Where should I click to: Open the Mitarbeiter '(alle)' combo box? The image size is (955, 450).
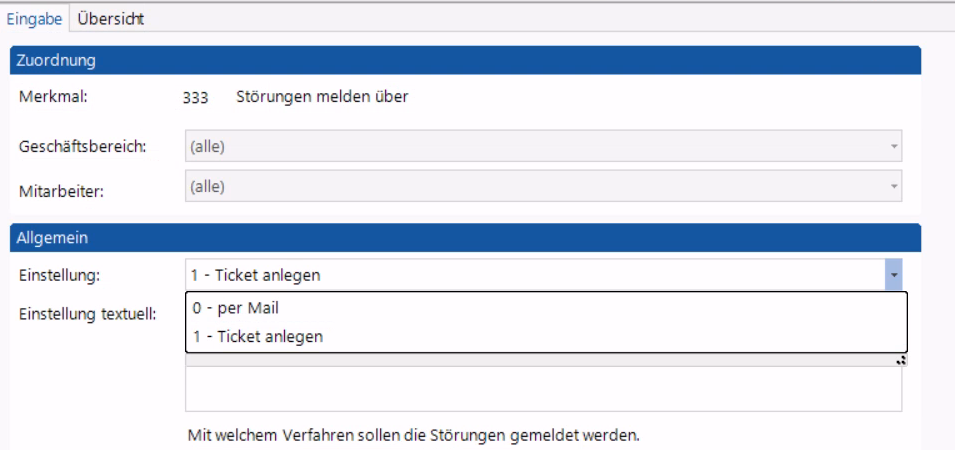click(543, 186)
